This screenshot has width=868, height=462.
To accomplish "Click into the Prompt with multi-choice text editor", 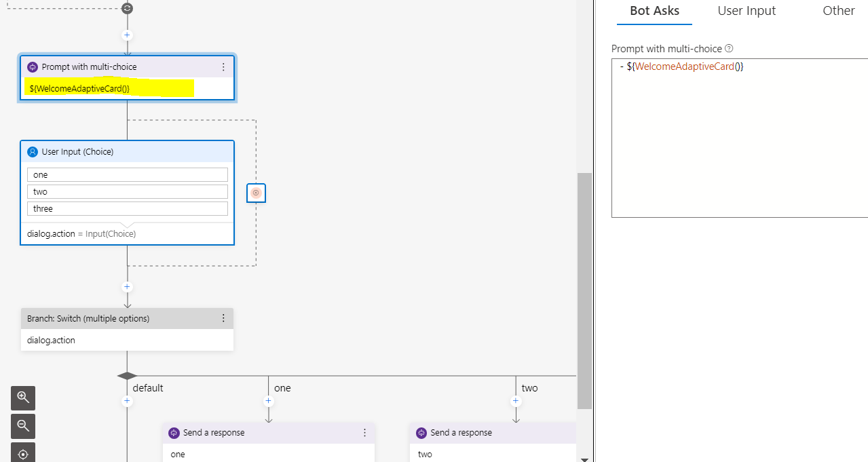I will [x=740, y=138].
